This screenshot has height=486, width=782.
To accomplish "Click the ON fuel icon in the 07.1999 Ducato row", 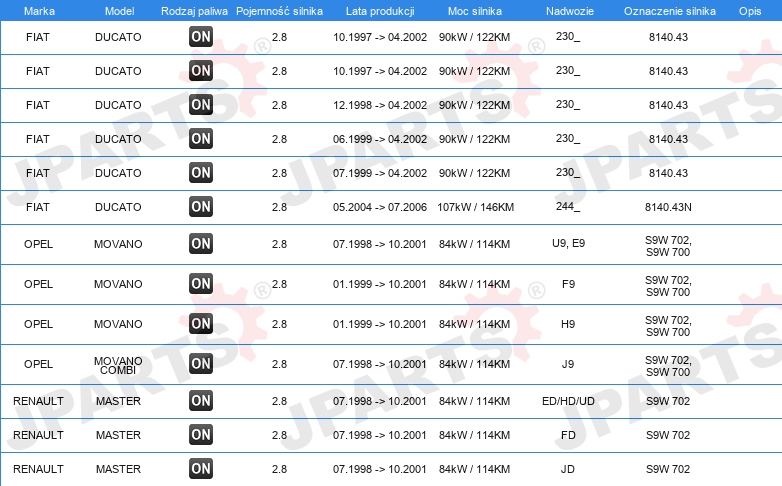I will 201,173.
